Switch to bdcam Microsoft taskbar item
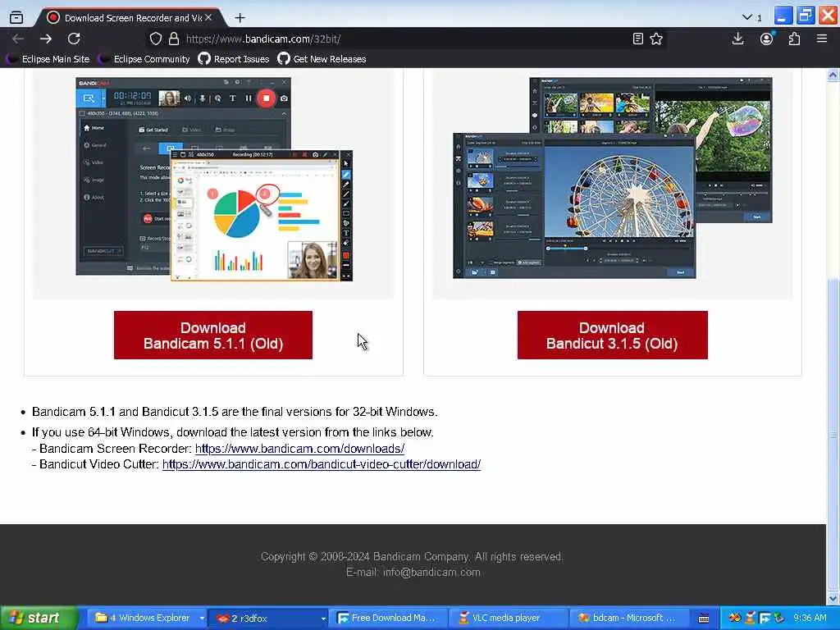 [x=628, y=619]
